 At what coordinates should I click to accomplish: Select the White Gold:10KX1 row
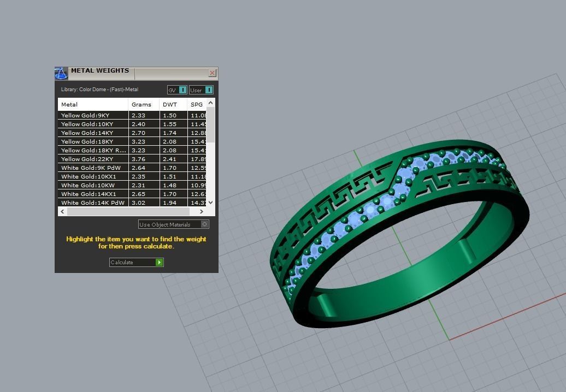click(132, 176)
